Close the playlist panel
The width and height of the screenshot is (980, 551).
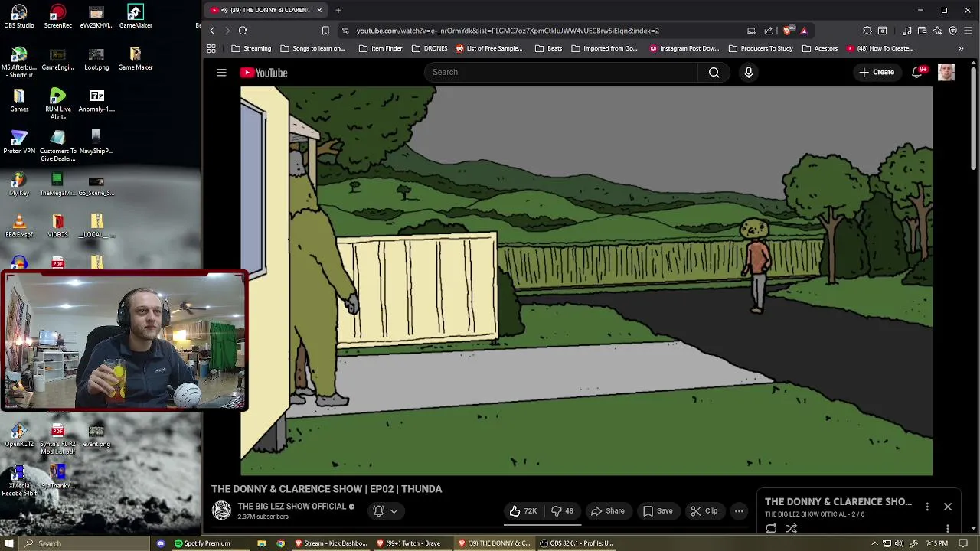click(948, 507)
